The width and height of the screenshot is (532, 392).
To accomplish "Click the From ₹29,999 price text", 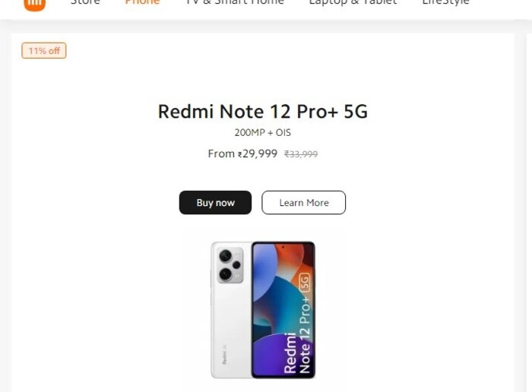I will point(242,153).
